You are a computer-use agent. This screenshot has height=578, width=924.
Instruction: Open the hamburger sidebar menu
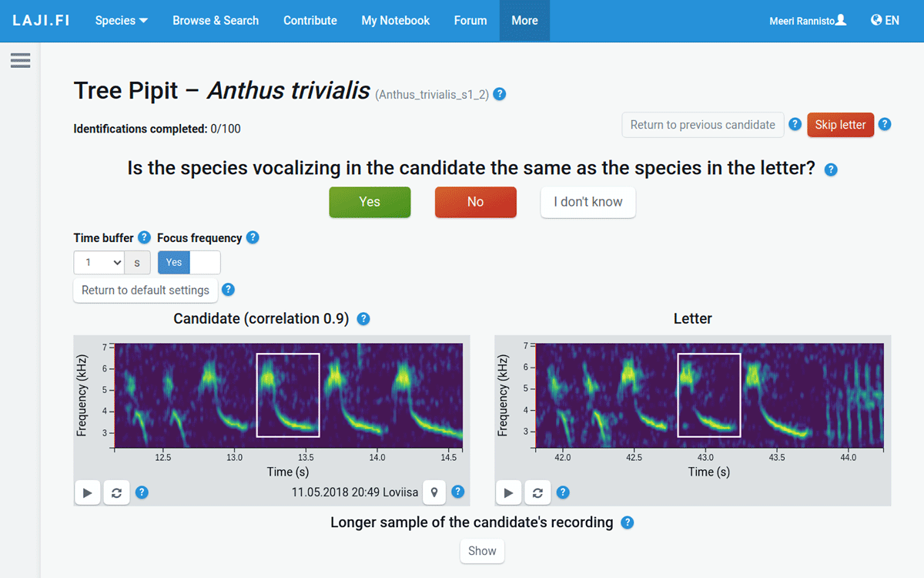21,60
